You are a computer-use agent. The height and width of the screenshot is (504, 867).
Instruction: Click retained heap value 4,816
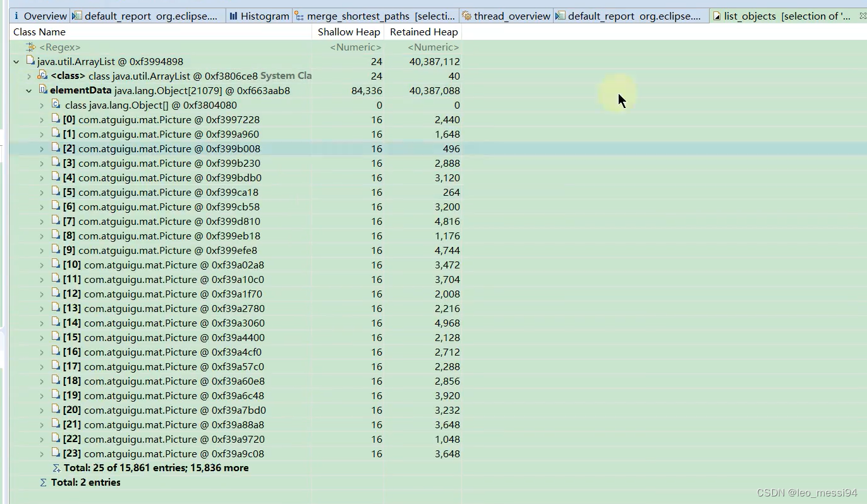[x=447, y=222]
